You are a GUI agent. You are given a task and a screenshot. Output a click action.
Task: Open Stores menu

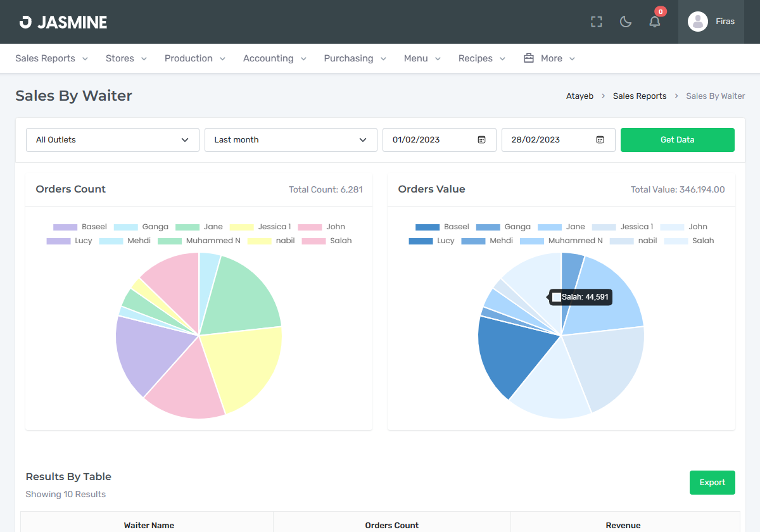point(127,58)
